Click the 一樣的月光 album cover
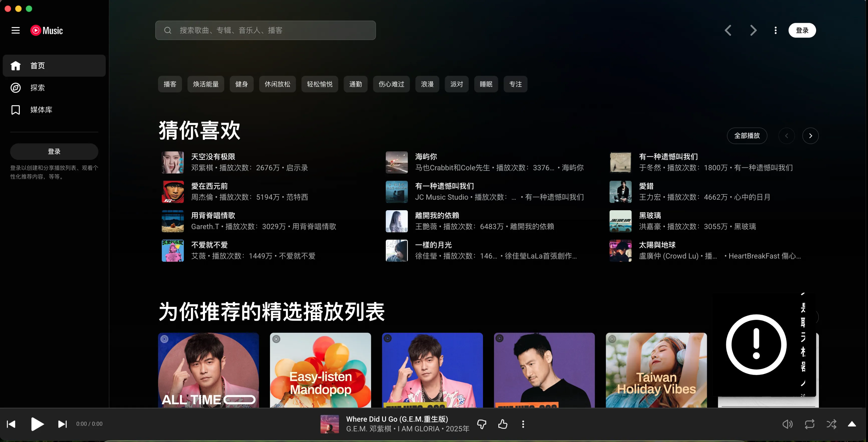 [397, 251]
